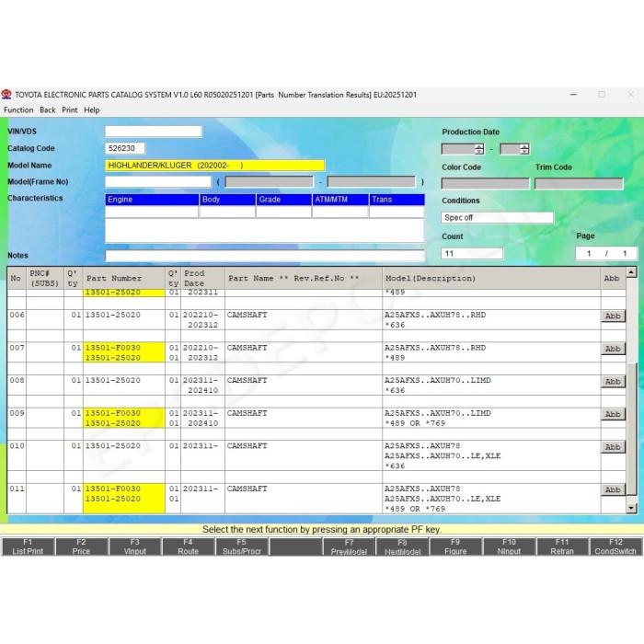Click the Model(Frame No) input field

(158, 181)
